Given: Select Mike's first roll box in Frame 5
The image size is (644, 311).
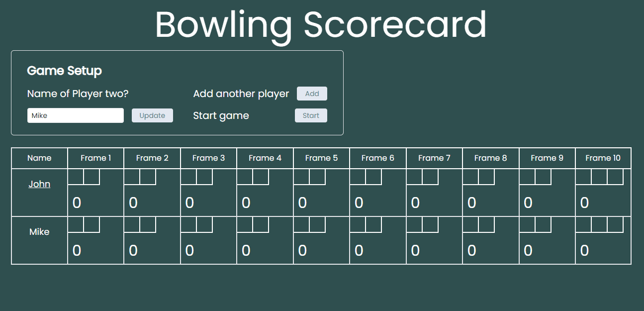Looking at the screenshot, I should [301, 225].
